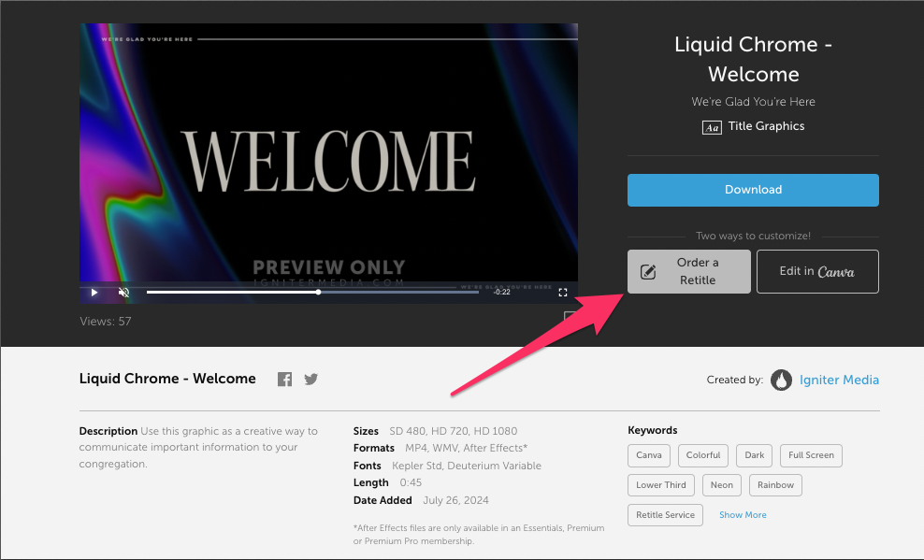Click the Title Graphics category label
Viewport: 924px width, 560px height.
(x=766, y=126)
